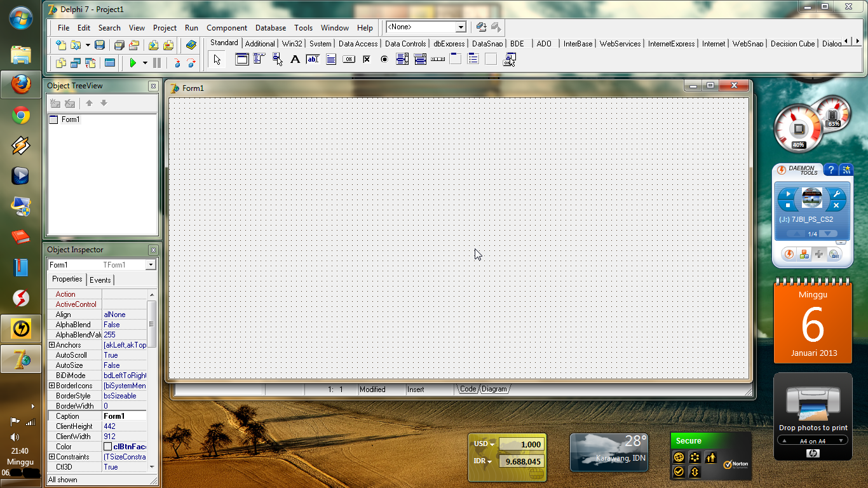This screenshot has width=868, height=488.
Task: Click the Save toolbar icon
Action: (x=100, y=45)
